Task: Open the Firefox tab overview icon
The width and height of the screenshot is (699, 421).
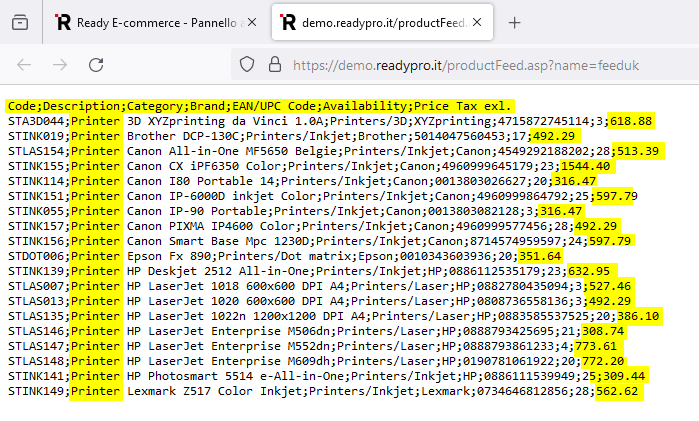Action: [x=20, y=22]
